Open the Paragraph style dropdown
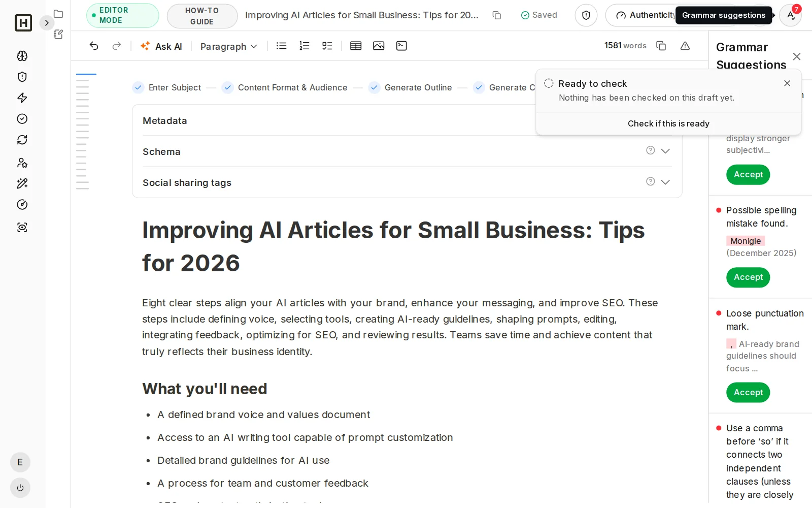 click(229, 46)
